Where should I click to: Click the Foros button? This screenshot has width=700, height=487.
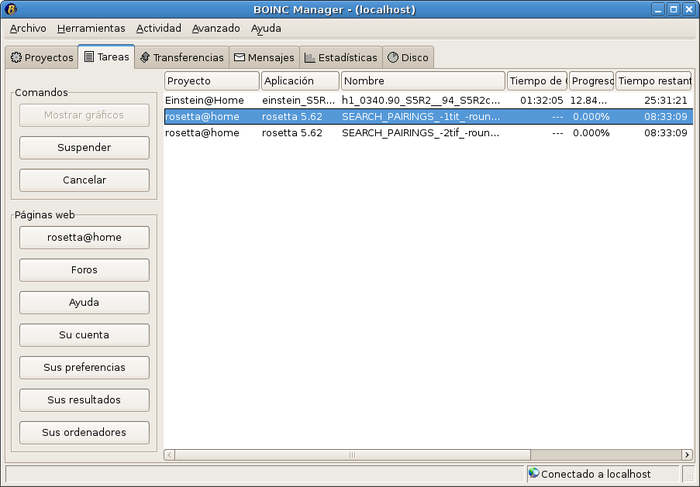(x=84, y=270)
